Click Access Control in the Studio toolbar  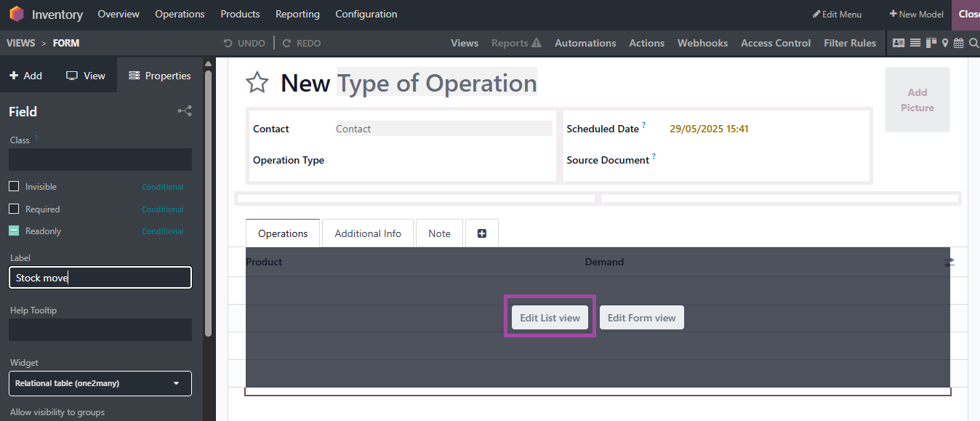click(x=776, y=43)
